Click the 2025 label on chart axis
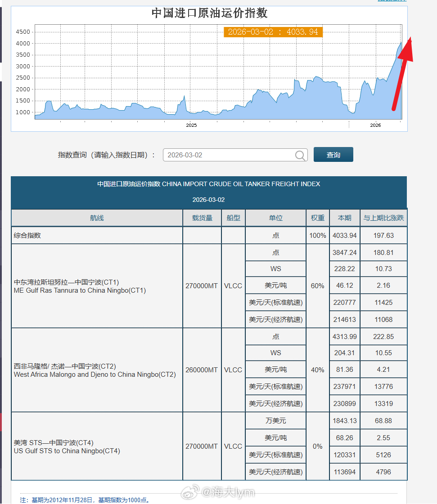This screenshot has width=437, height=504. coord(191,125)
